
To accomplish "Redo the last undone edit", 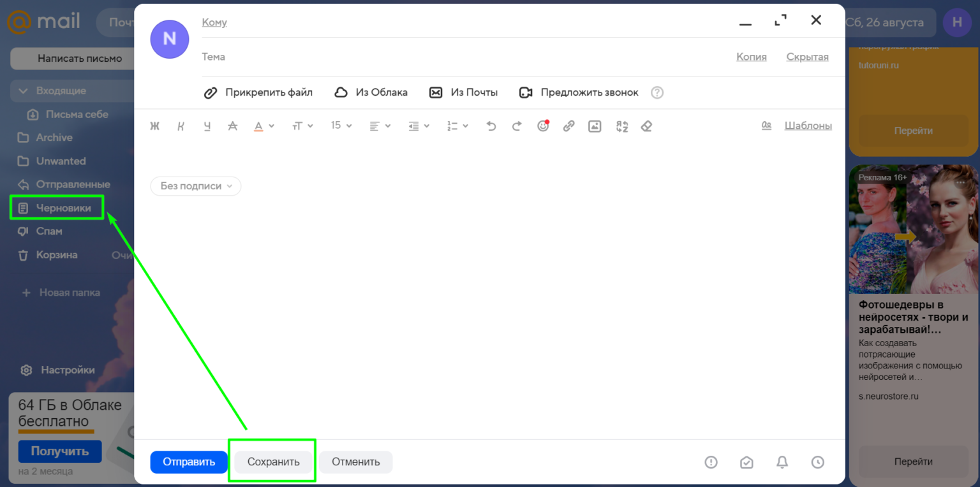I will coord(517,126).
